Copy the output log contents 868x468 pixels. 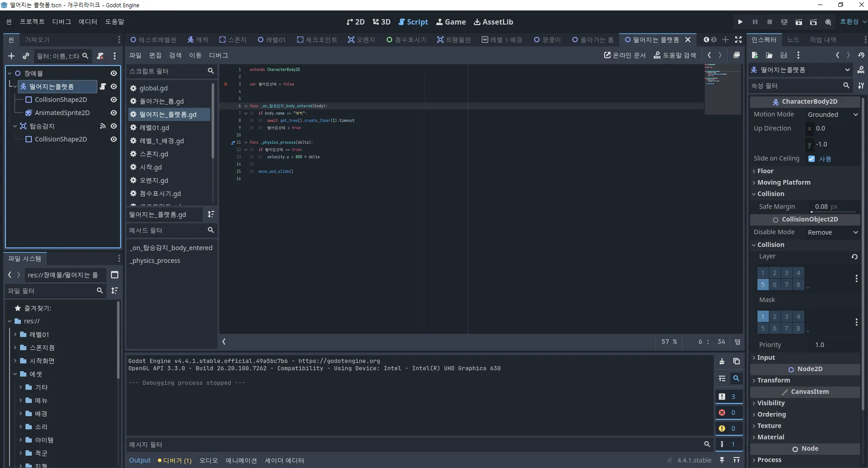pos(737,361)
